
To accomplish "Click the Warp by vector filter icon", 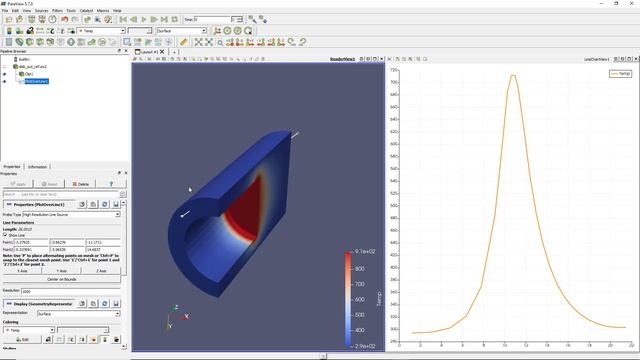I will [91, 42].
